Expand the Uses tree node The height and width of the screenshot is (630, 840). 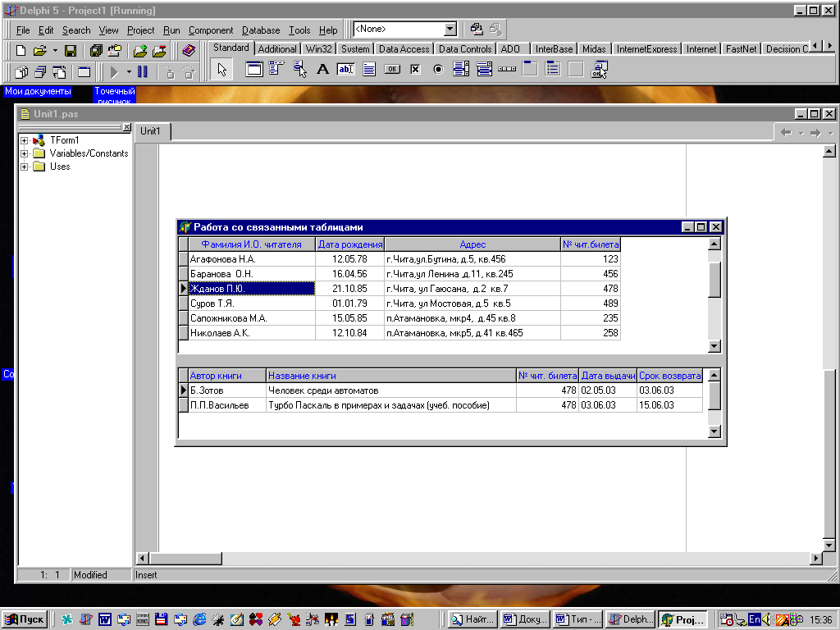(24, 167)
